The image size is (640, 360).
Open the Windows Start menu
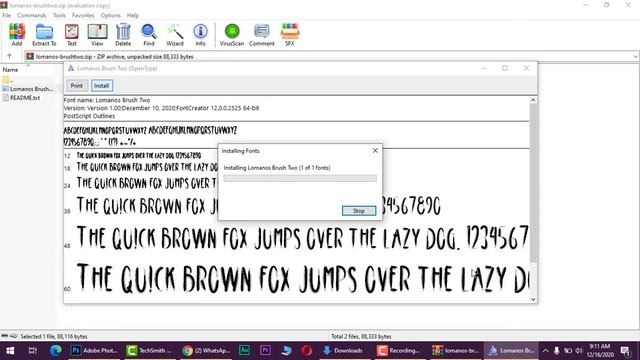(x=10, y=351)
